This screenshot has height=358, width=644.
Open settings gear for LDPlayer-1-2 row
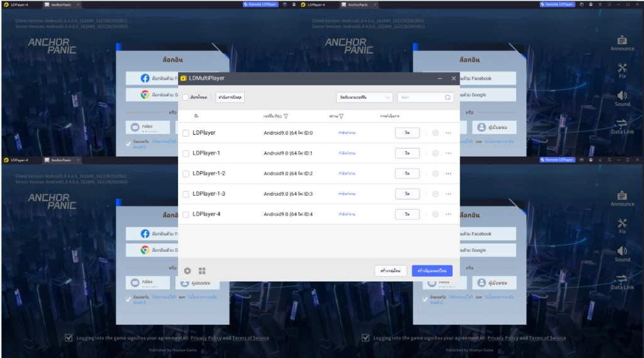click(x=435, y=174)
